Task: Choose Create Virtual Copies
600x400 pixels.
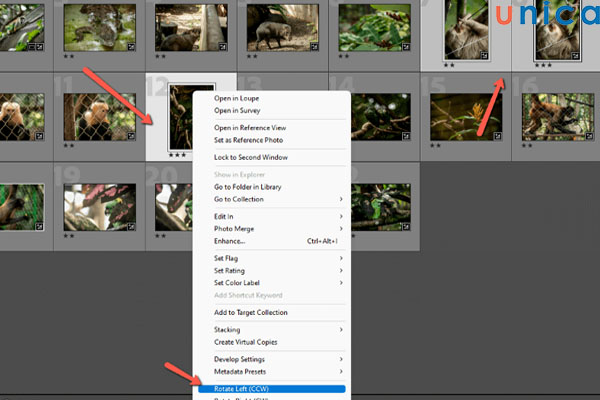Action: (246, 342)
